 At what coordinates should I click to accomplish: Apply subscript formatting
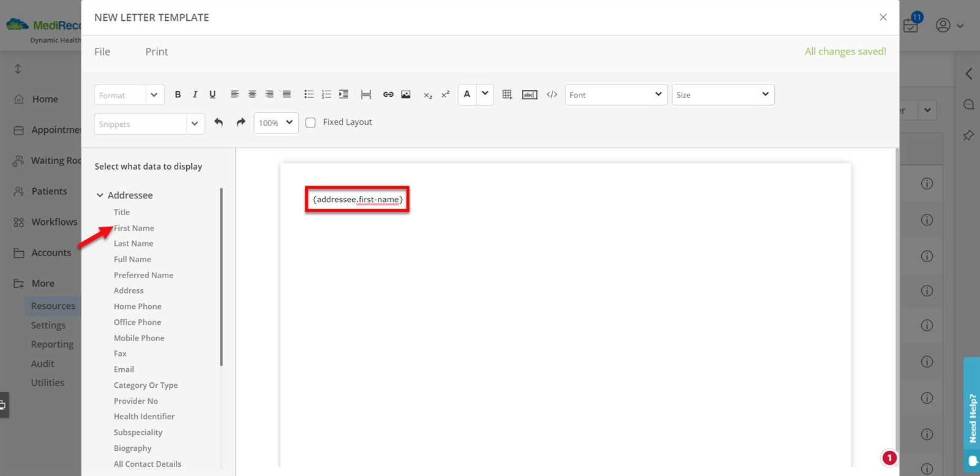(x=428, y=95)
